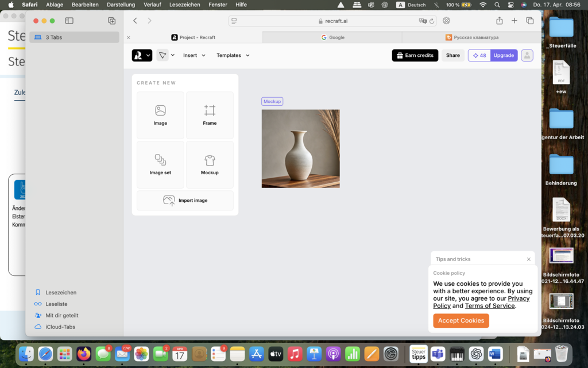Create a new Image set
This screenshot has height=368, width=588.
160,165
